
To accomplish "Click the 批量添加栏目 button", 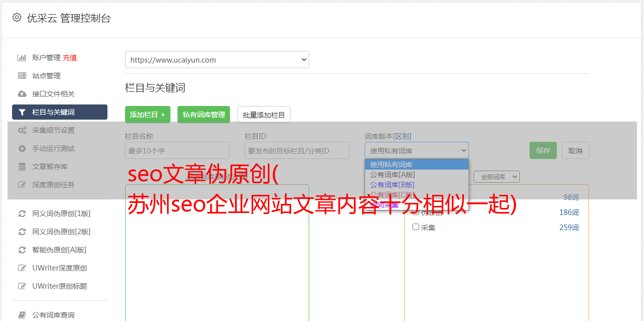I will point(264,115).
